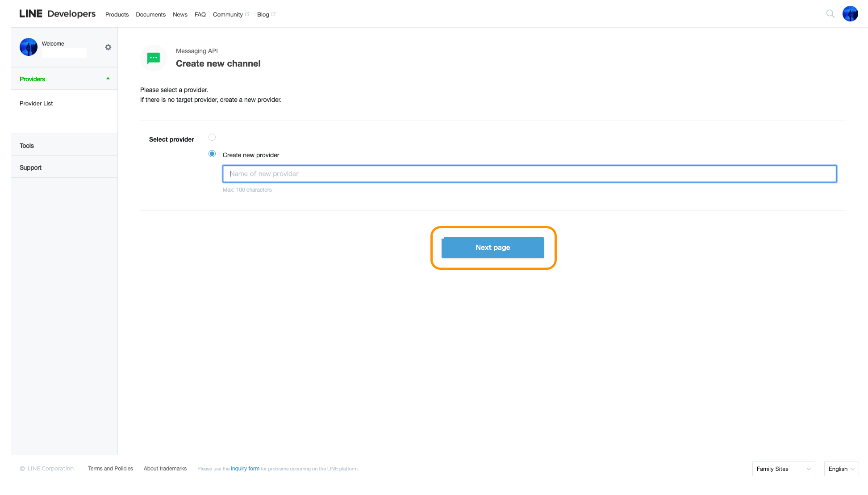Viewport: 868px width, 495px height.
Task: Open the Tools sidebar section
Action: 64,146
